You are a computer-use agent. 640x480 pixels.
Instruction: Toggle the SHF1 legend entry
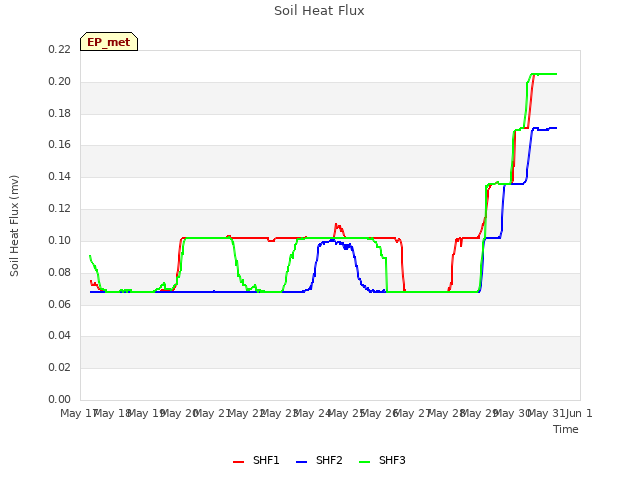coord(256,460)
